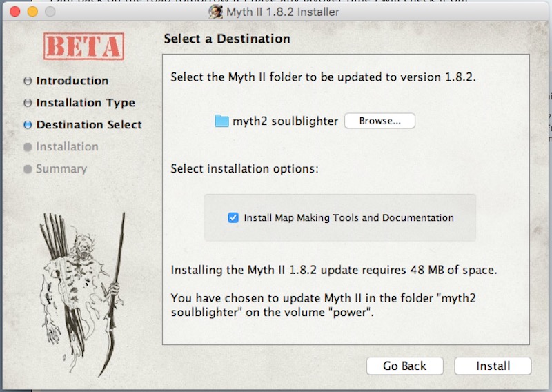Screen dimensions: 552x392
Task: Click the undead archer illustration
Action: [83, 294]
